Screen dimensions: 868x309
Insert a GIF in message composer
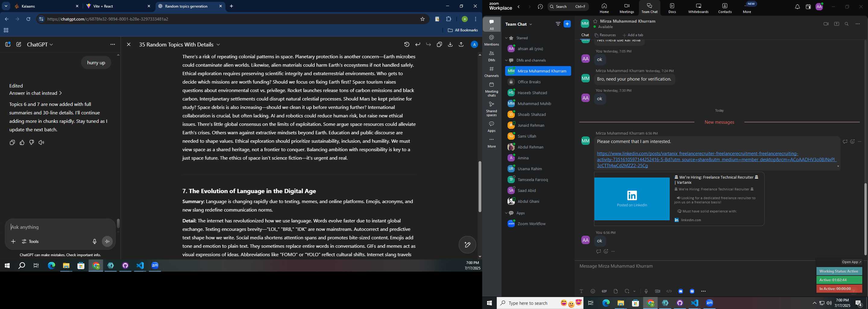tap(604, 291)
